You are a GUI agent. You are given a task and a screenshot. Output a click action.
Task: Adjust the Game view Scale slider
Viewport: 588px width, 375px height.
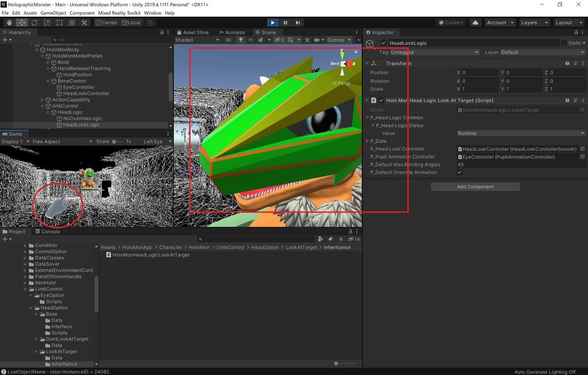pyautogui.click(x=118, y=141)
